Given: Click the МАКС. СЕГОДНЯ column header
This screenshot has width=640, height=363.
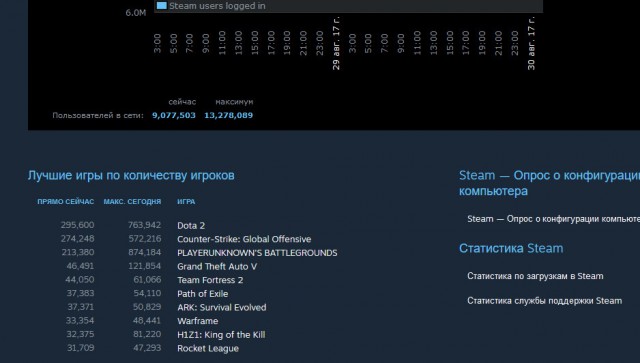Looking at the screenshot, I should (x=132, y=202).
